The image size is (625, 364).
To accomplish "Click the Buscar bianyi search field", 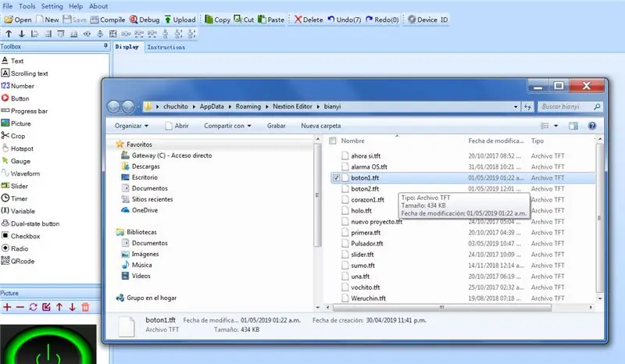I will pos(570,106).
